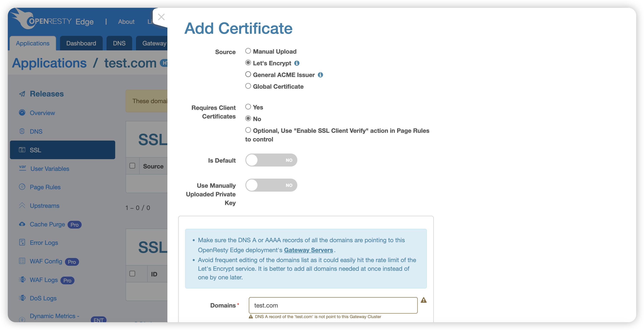Select Manual Upload source
Screen dimensions: 644x330
coord(248,51)
